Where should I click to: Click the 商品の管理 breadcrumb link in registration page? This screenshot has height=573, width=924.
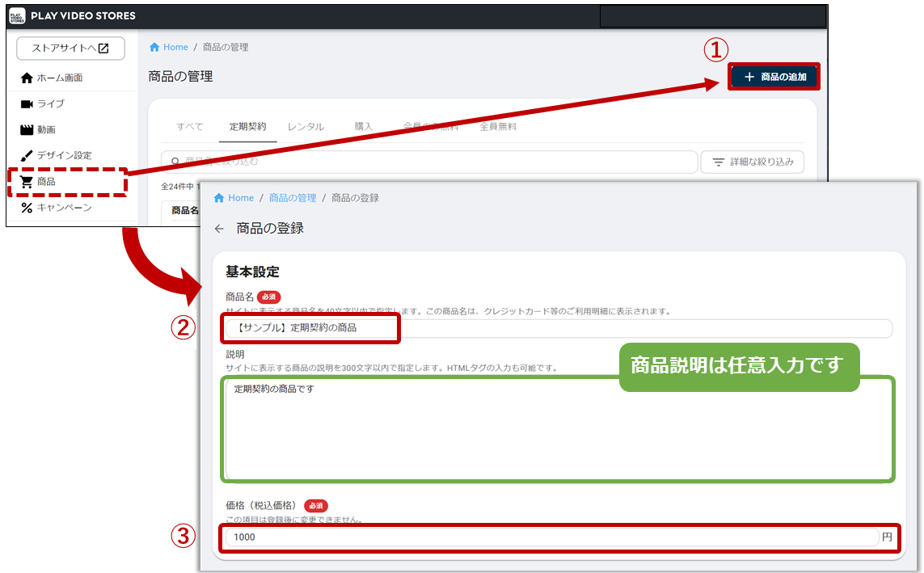[293, 198]
